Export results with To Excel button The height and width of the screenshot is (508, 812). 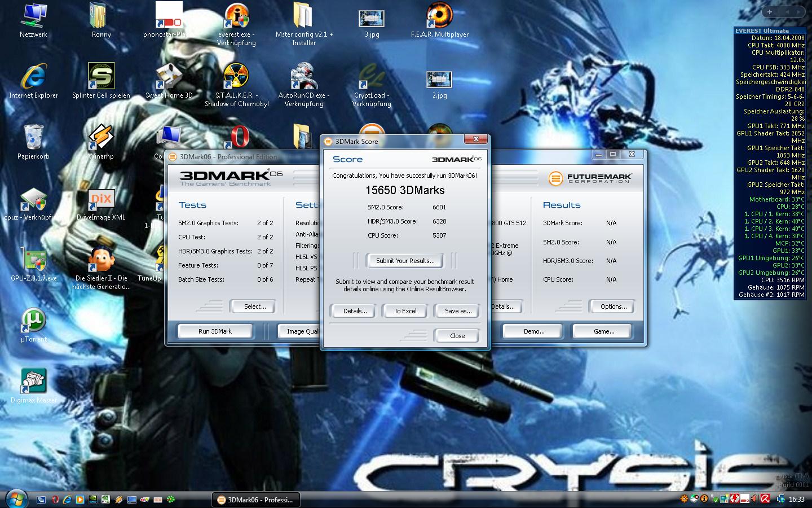405,311
